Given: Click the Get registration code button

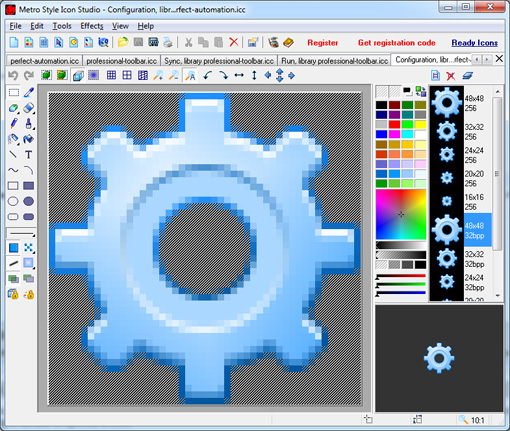Looking at the screenshot, I should pyautogui.click(x=397, y=43).
